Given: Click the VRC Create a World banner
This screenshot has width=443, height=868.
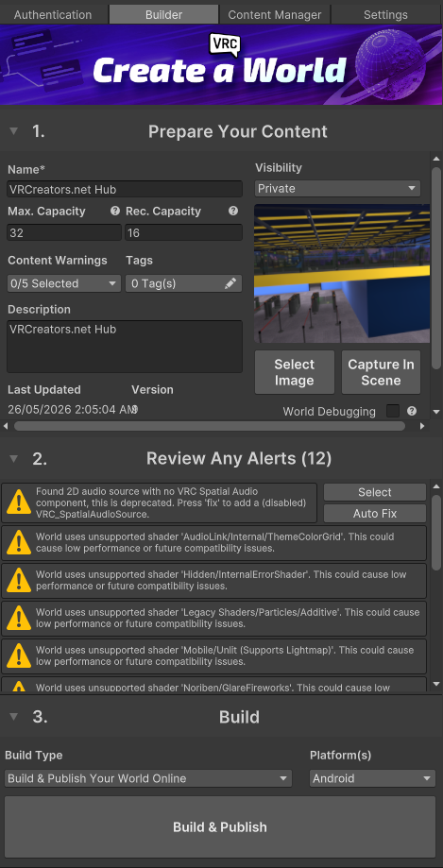Looking at the screenshot, I should (221, 65).
